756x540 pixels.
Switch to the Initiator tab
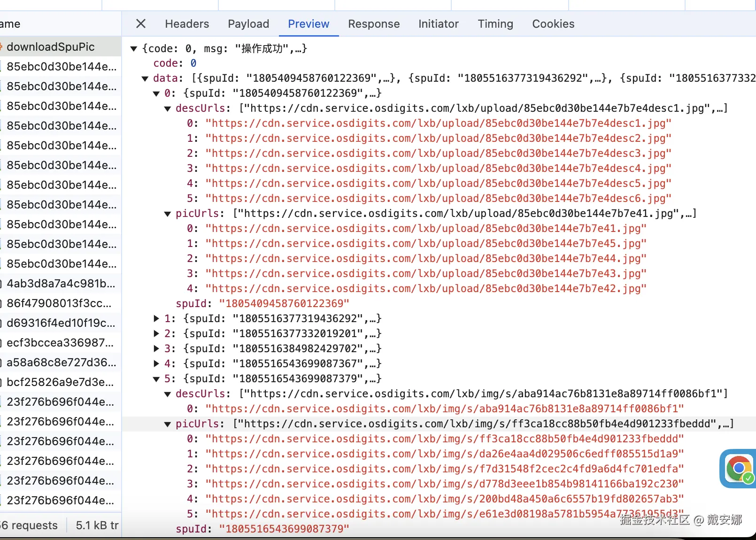[439, 24]
